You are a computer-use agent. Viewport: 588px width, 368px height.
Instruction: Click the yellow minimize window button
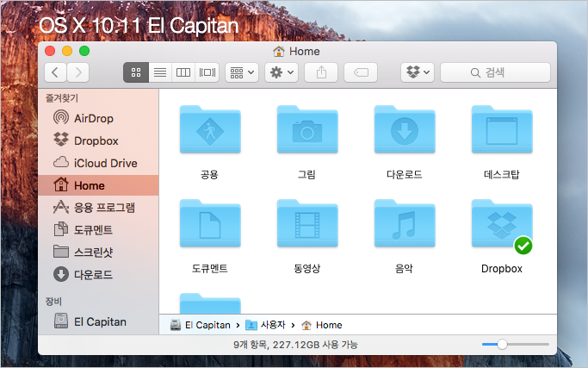(x=67, y=51)
